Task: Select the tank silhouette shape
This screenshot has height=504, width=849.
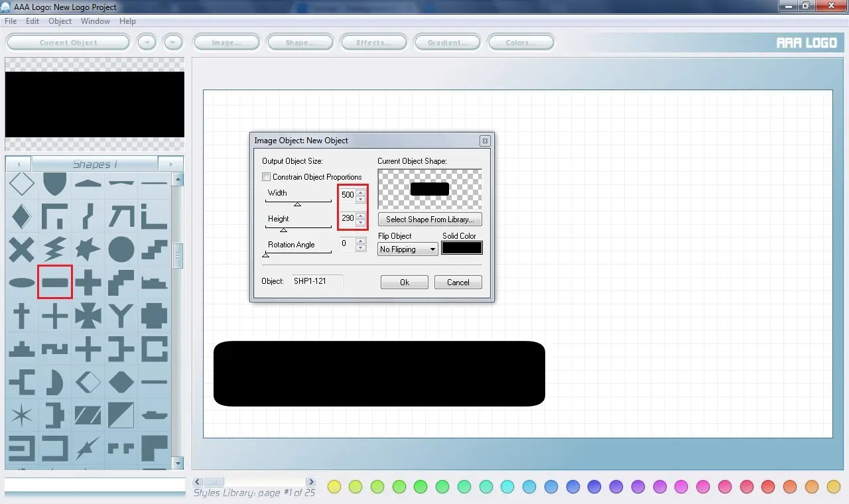Action: (155, 415)
